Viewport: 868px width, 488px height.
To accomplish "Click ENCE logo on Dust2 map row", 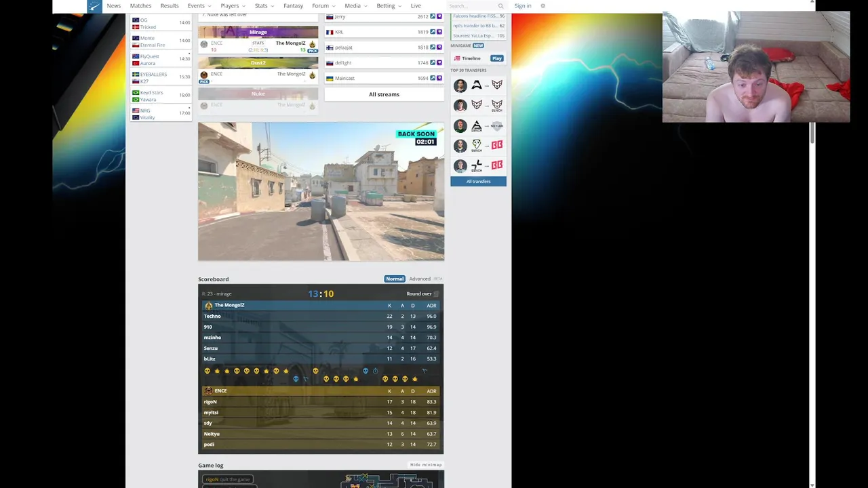I will click(204, 75).
